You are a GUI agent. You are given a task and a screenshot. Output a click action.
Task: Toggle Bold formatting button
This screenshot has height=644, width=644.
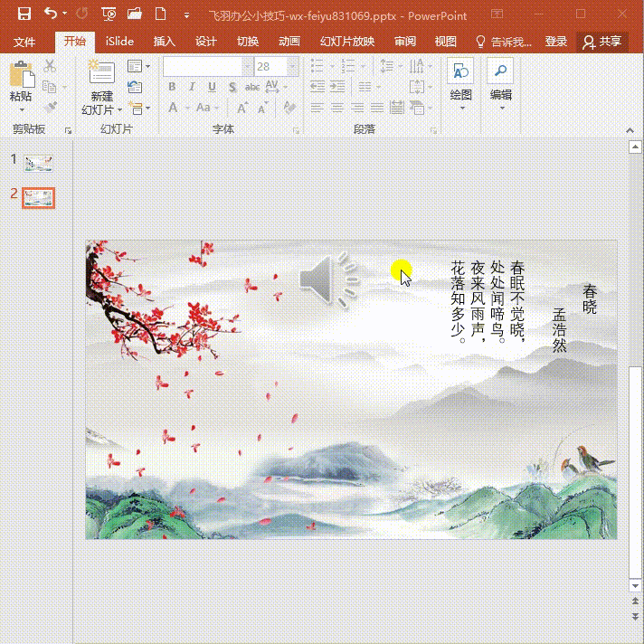pos(172,87)
